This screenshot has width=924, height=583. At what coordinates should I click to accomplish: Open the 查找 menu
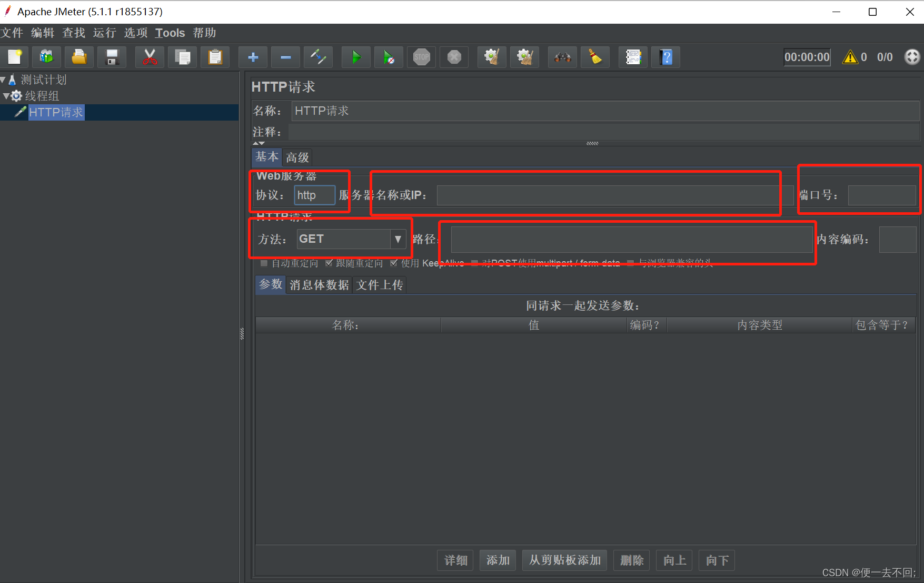click(74, 33)
